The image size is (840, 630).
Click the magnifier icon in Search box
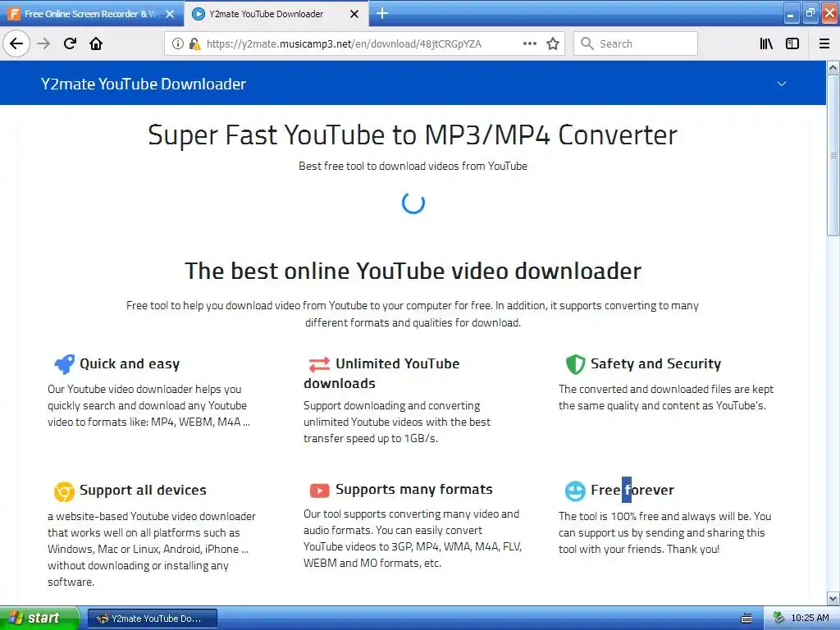587,43
